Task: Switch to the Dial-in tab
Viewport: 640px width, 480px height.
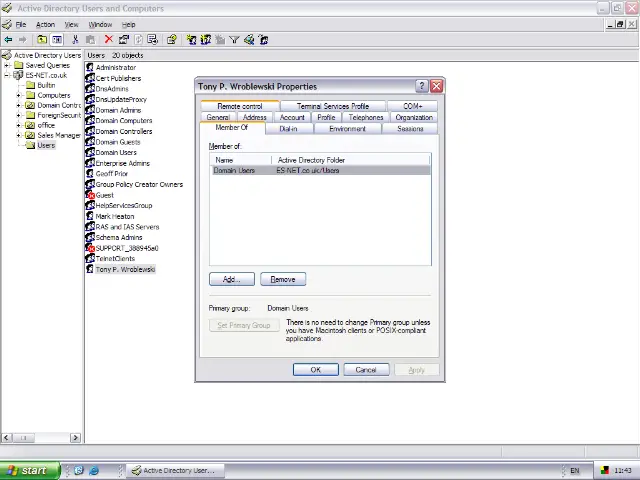Action: coord(288,129)
